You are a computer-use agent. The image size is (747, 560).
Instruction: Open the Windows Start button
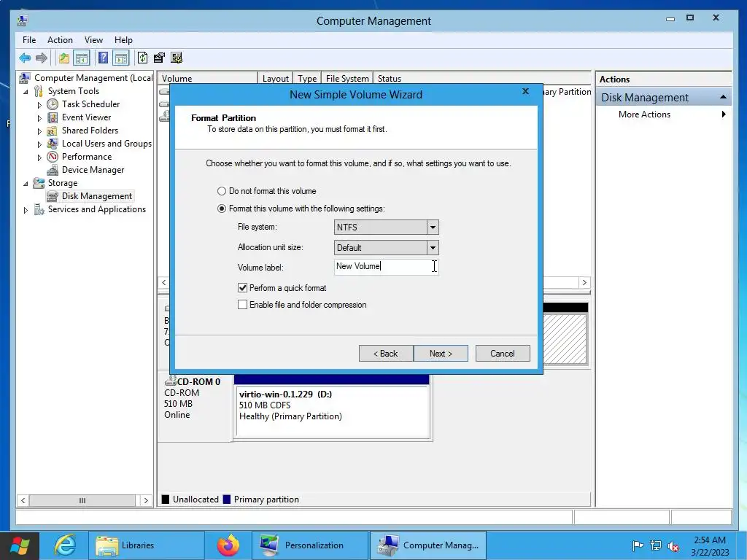pos(20,545)
